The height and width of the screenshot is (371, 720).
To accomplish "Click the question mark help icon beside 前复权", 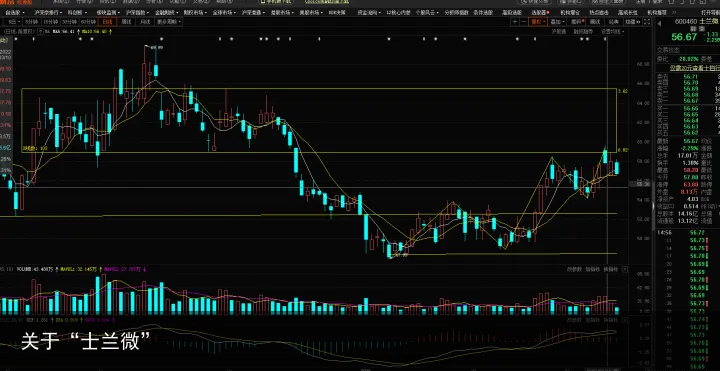I will coord(40,32).
